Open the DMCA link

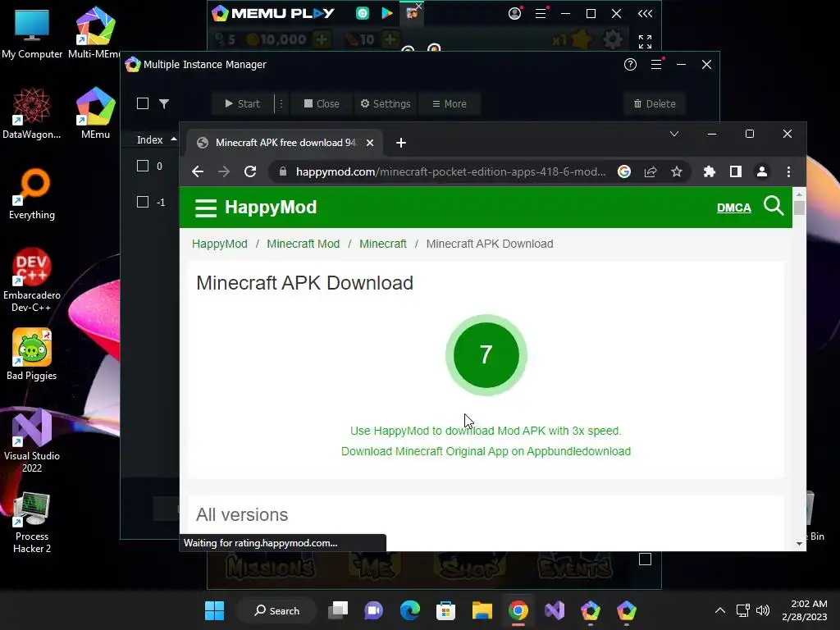tap(733, 208)
